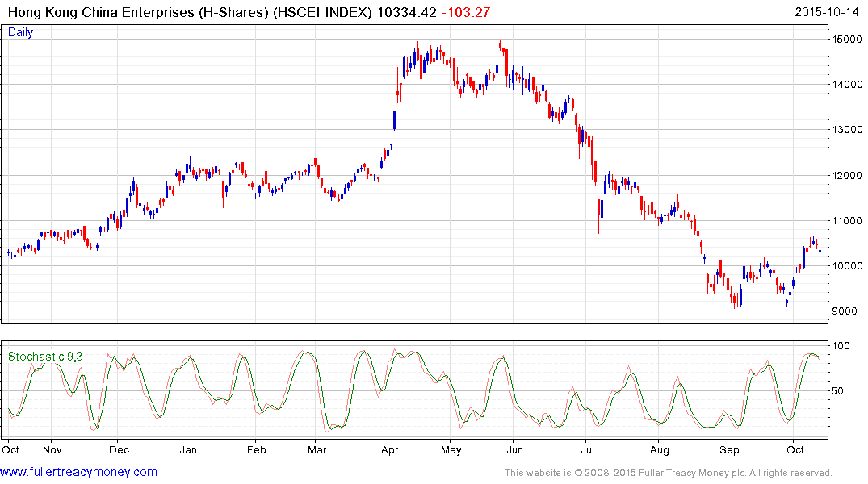Click the Sep month label

tap(730, 449)
